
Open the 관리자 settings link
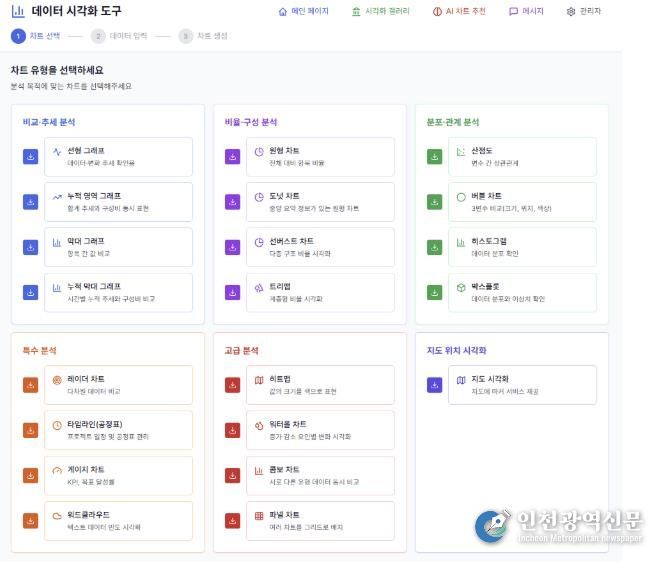(584, 12)
